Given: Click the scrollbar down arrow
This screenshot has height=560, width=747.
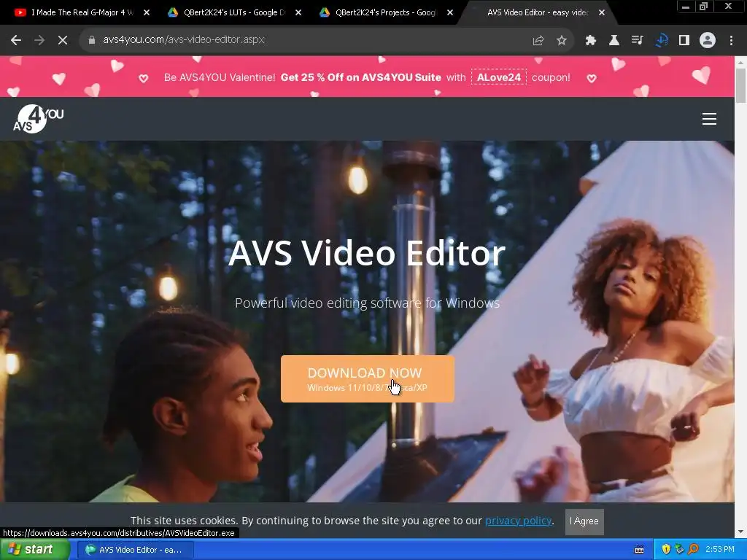Looking at the screenshot, I should [x=741, y=532].
